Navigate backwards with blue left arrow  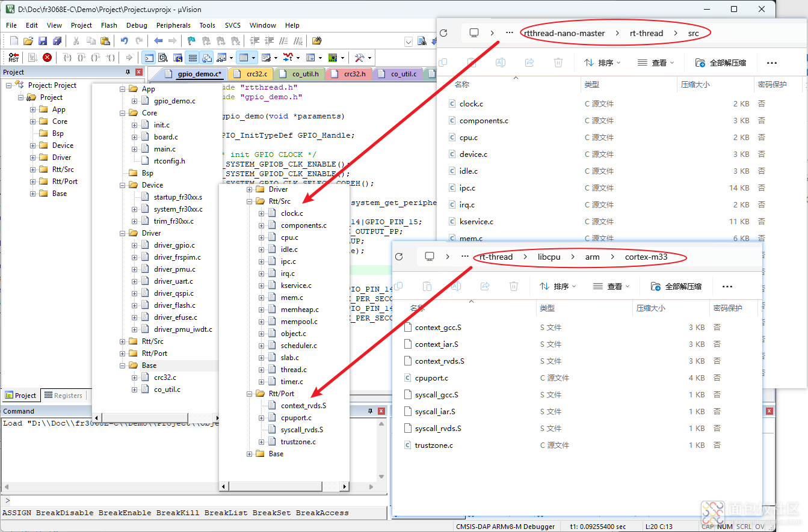[158, 41]
